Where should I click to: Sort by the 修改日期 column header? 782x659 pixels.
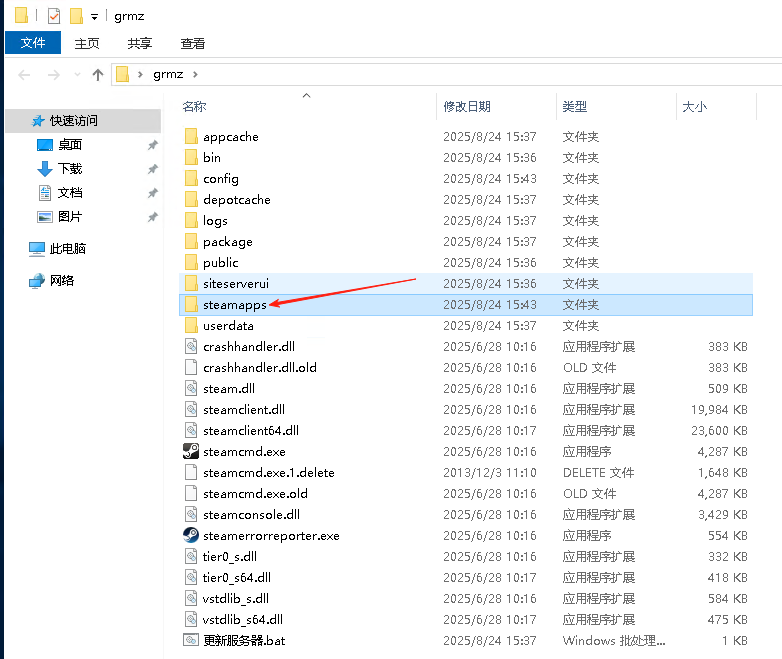467,106
